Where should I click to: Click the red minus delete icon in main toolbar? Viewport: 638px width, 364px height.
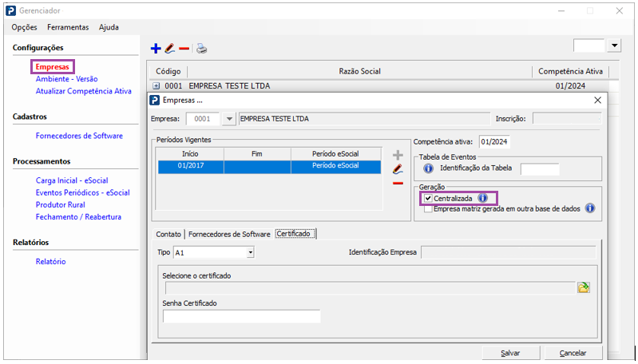pos(184,49)
